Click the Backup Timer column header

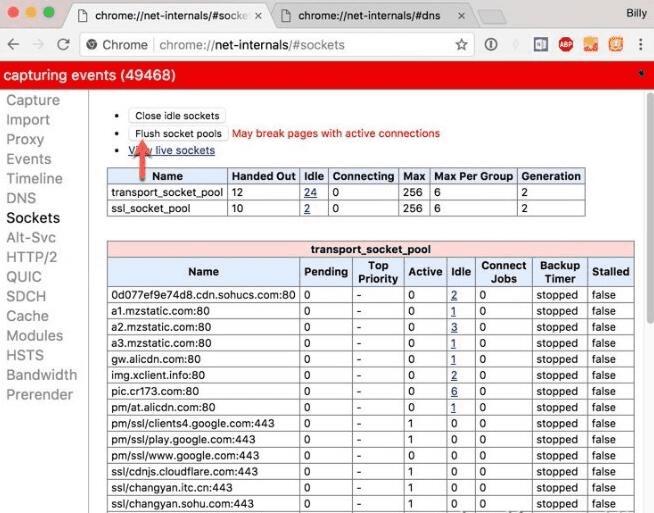[x=560, y=272]
